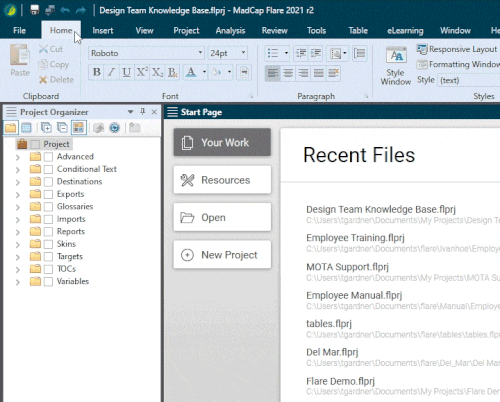Click the Save All icon in the title bar
The width and height of the screenshot is (500, 402).
(50, 10)
